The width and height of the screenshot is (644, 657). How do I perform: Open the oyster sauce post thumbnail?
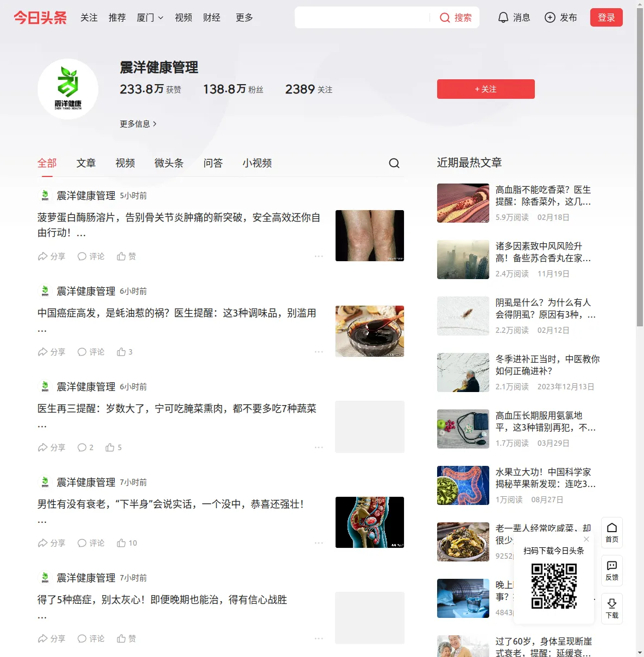pos(370,331)
